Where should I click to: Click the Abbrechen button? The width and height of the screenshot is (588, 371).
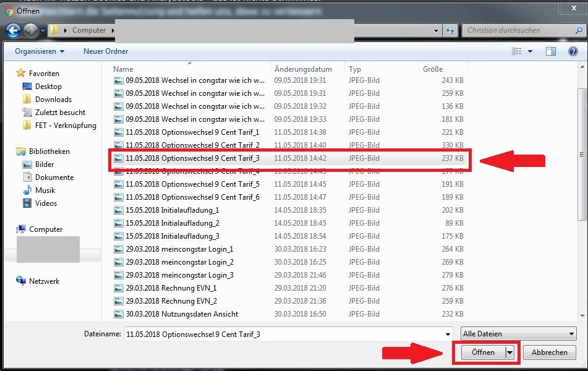coord(549,352)
